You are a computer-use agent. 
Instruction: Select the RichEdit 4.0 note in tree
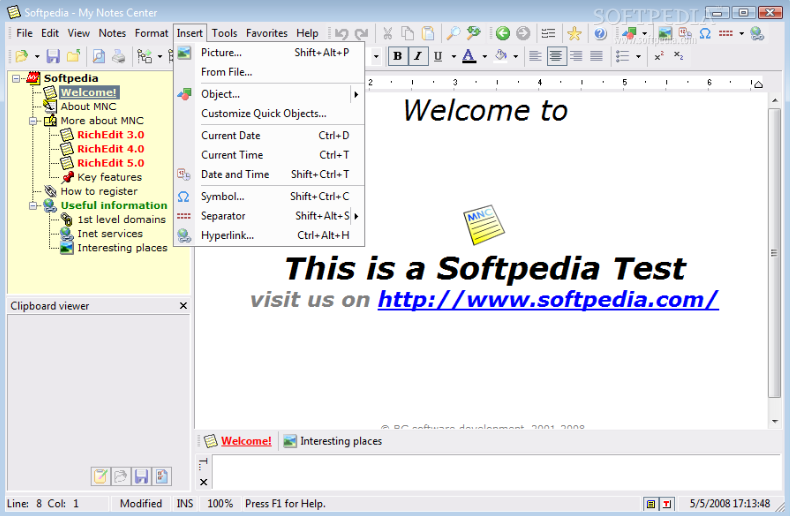coord(110,149)
